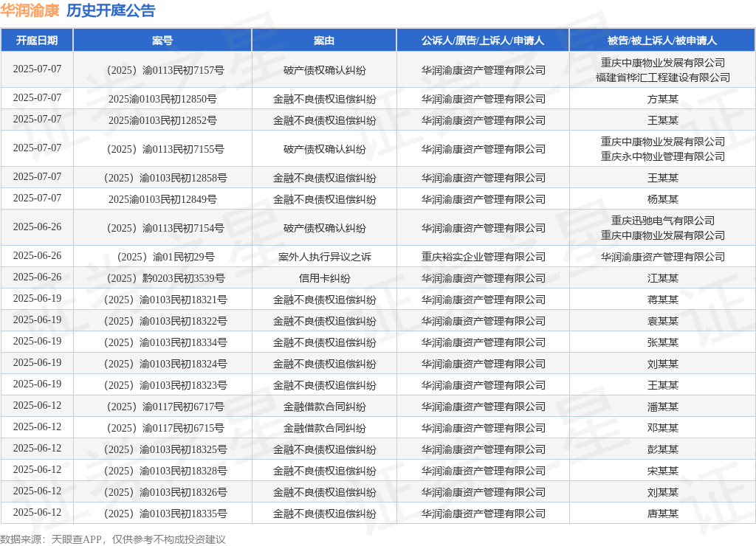Click defendant 潘某某
Viewport: 756px width, 546px height.
pos(662,407)
